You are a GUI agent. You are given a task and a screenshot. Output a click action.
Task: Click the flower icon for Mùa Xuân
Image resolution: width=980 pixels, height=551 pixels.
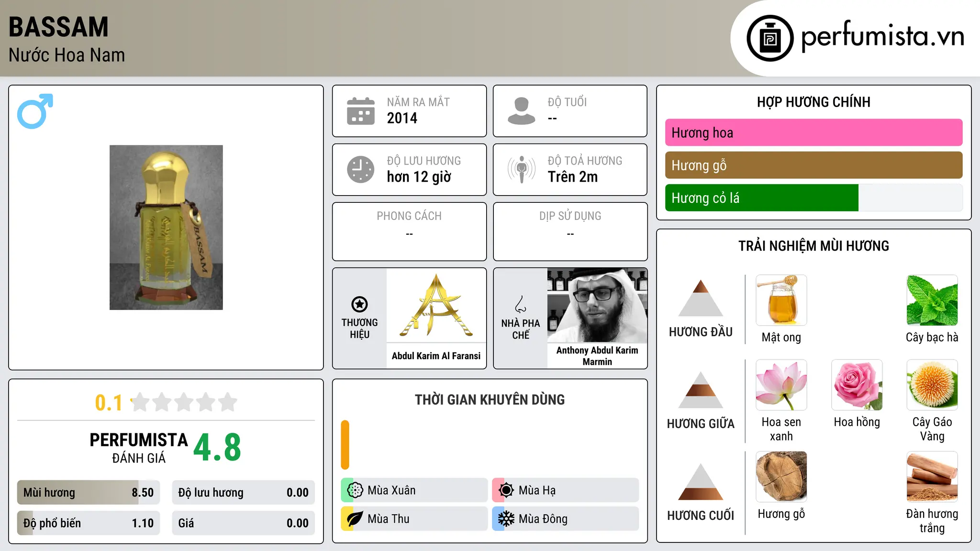click(x=355, y=490)
